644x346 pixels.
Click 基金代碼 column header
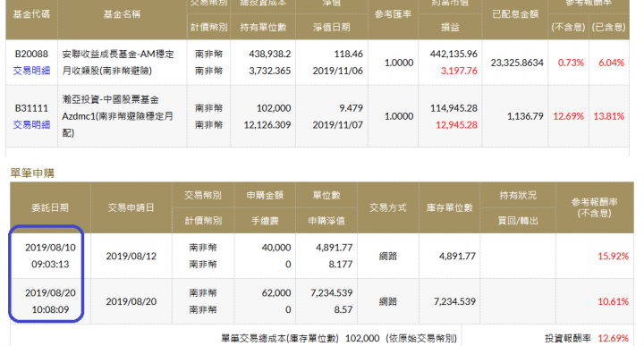pyautogui.click(x=31, y=14)
